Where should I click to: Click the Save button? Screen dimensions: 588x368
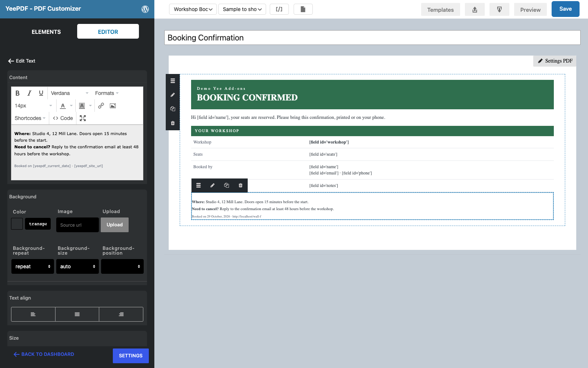(565, 9)
